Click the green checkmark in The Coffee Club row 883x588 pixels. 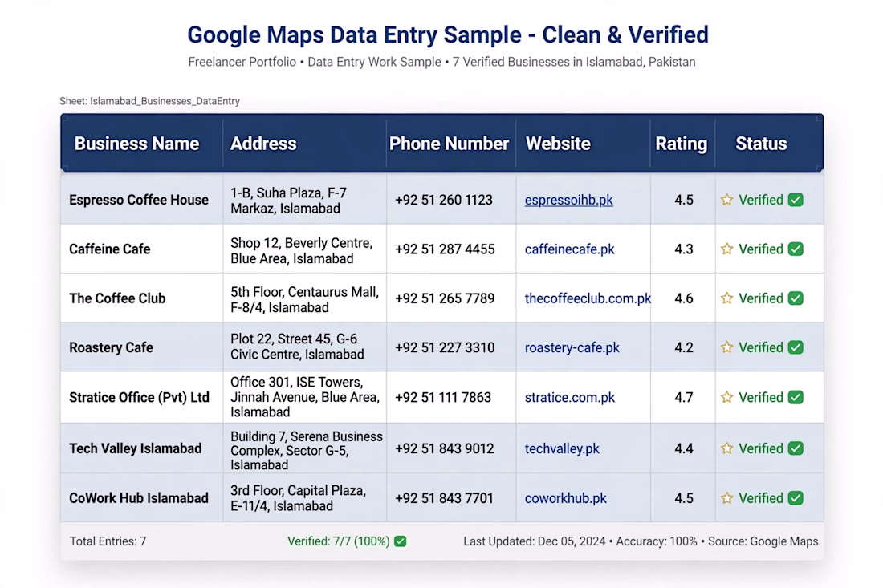click(796, 298)
